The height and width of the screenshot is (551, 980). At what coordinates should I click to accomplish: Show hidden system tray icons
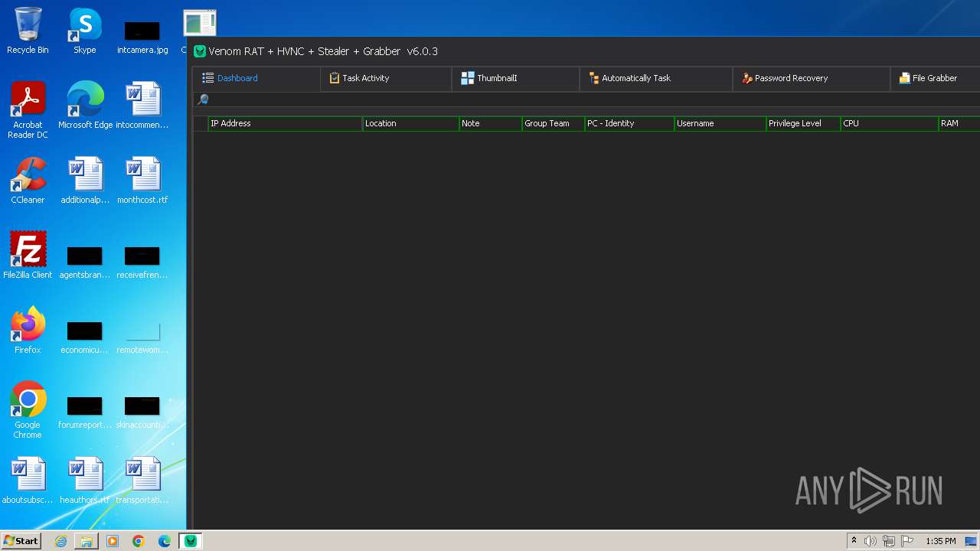pyautogui.click(x=854, y=541)
